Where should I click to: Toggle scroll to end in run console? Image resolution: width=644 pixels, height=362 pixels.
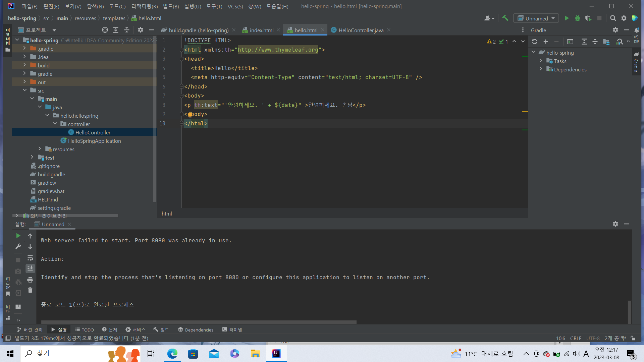coord(30,268)
